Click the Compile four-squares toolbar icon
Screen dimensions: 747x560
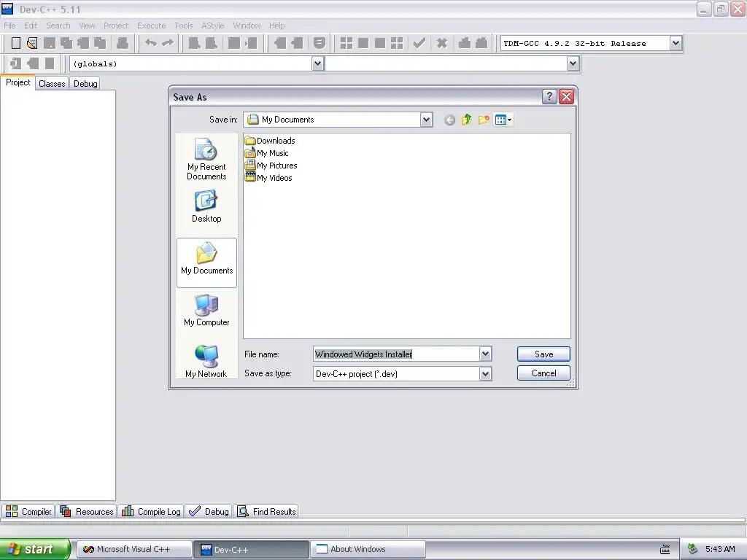click(347, 43)
